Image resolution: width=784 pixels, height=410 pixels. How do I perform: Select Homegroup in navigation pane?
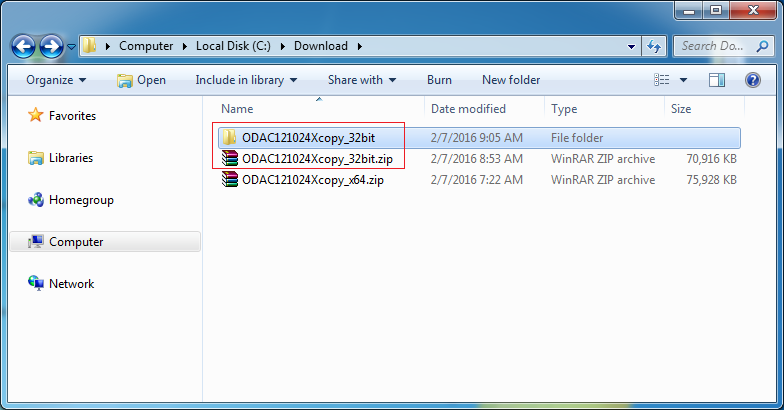pyautogui.click(x=81, y=200)
